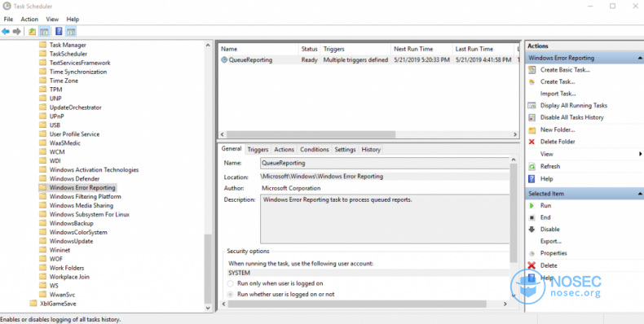Click the folder tree vertical scrollbar thumb
Image resolution: width=644 pixels, height=324 pixels.
208,269
